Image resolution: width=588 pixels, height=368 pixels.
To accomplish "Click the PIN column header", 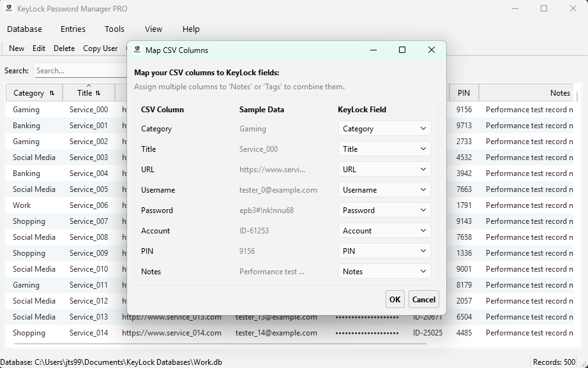I will [464, 93].
